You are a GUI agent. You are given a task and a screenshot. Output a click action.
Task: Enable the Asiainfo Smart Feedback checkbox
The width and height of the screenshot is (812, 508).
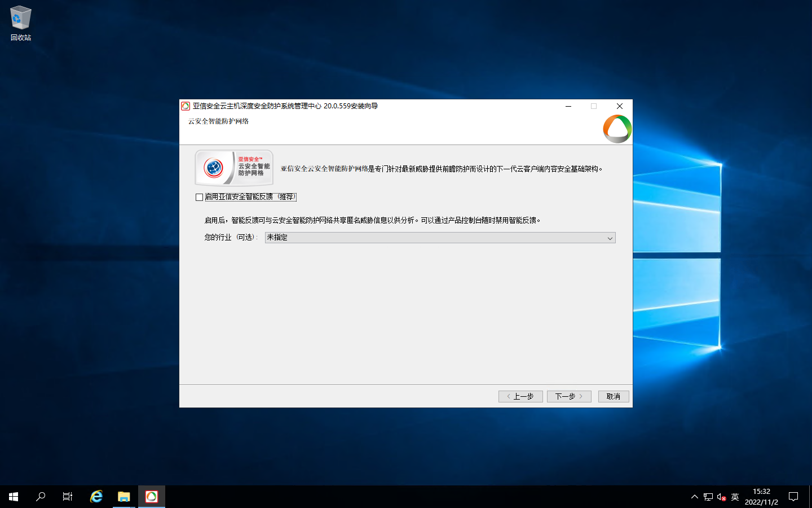click(x=200, y=197)
